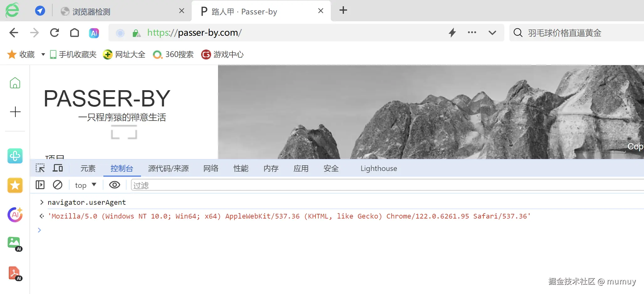
Task: Open the address bar three-dots menu
Action: (x=472, y=32)
